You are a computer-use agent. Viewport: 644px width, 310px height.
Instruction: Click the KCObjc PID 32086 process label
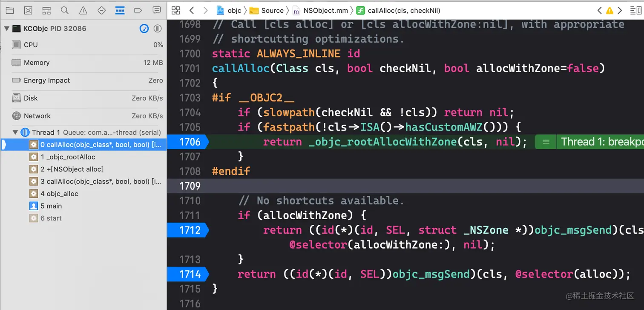(x=55, y=29)
